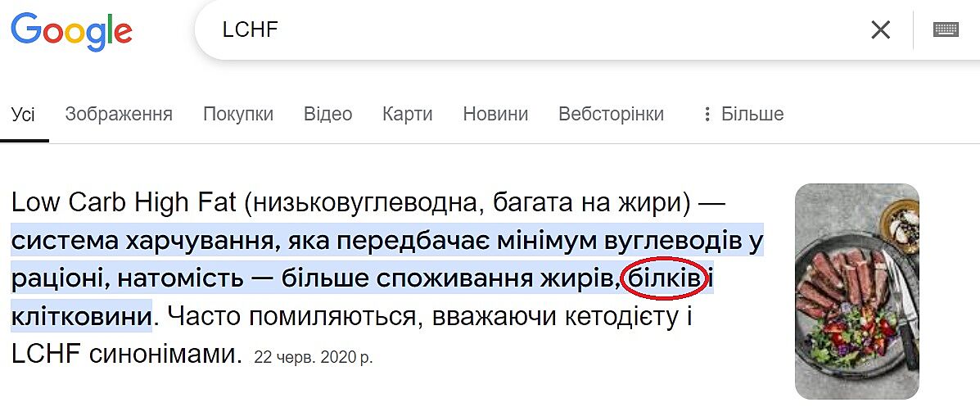Click the red-circled word білків
This screenshot has height=407, width=980.
(x=665, y=279)
